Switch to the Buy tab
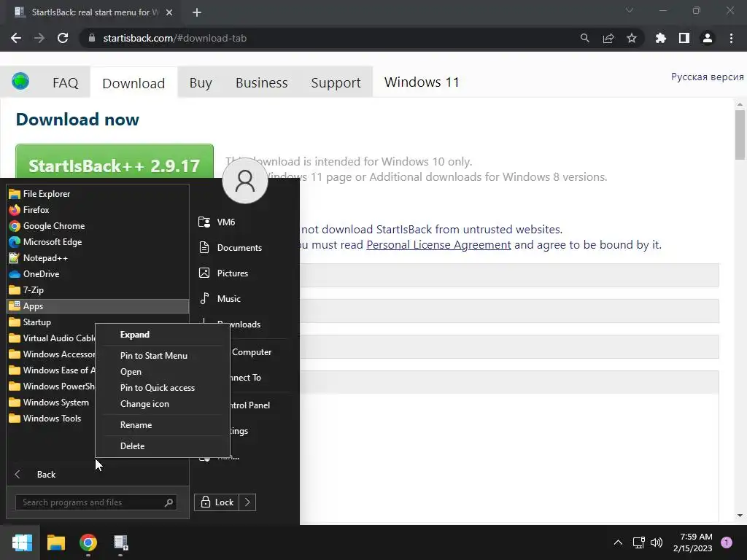747x560 pixels. pos(201,83)
